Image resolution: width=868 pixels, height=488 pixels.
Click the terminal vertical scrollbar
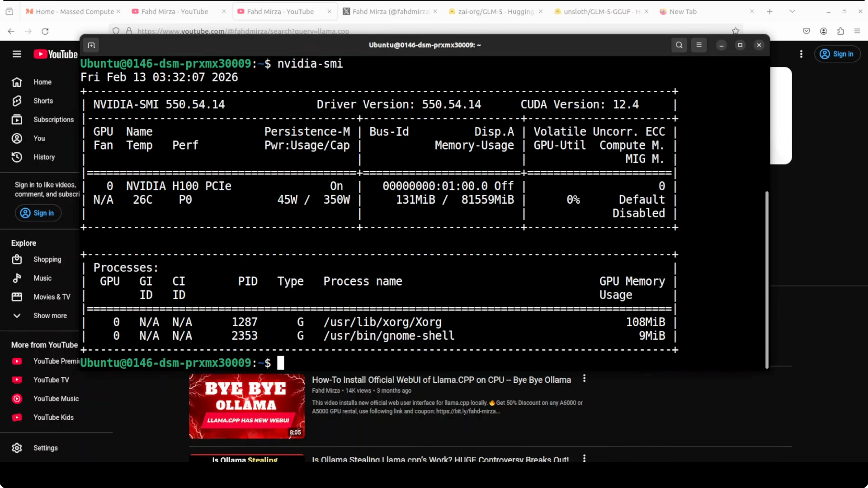pos(767,280)
